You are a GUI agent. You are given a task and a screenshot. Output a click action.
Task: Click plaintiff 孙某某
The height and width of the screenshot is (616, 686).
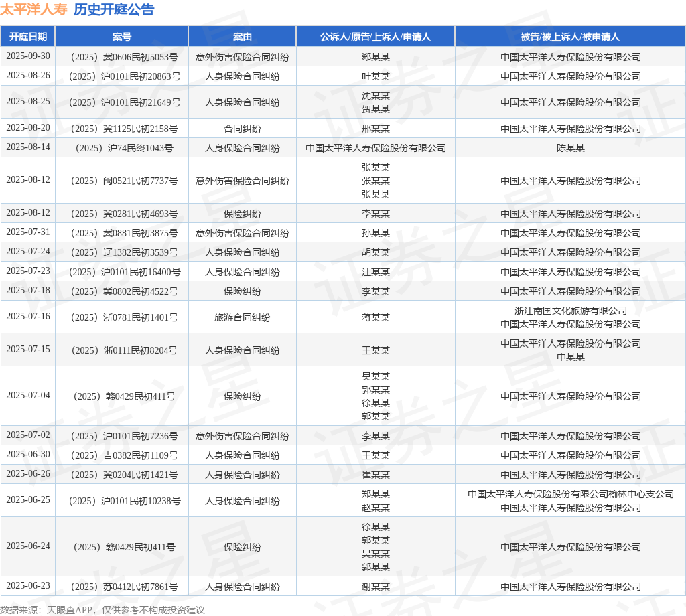click(x=375, y=233)
